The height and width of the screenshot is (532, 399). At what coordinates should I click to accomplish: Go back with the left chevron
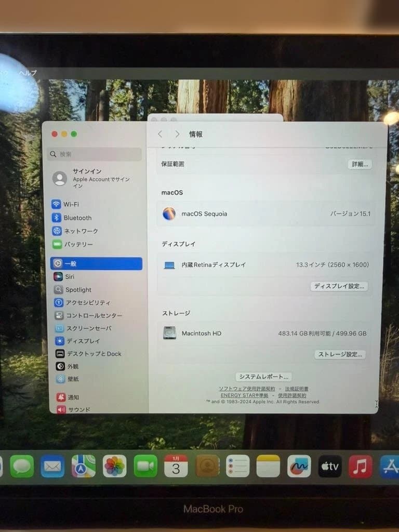[160, 134]
